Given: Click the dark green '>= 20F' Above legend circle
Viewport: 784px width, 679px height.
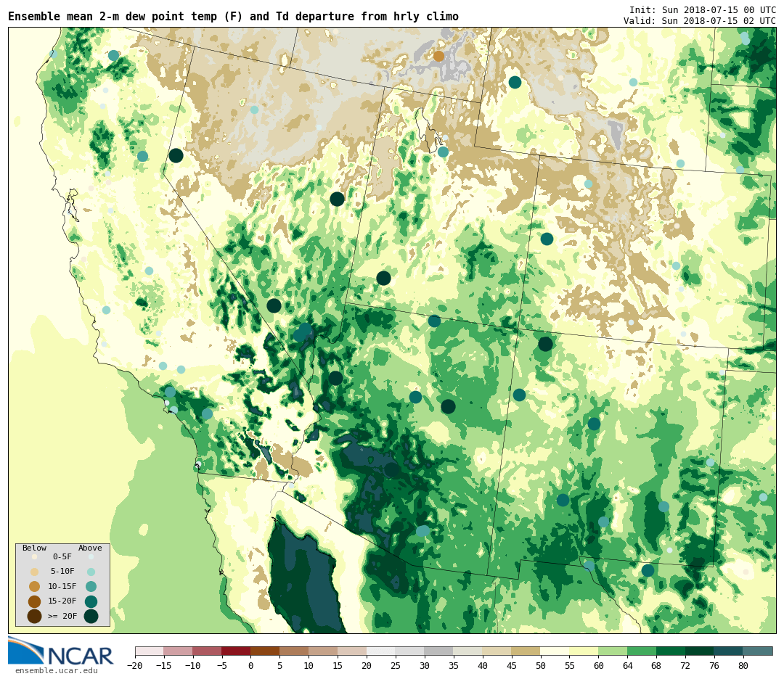Looking at the screenshot, I should (91, 617).
